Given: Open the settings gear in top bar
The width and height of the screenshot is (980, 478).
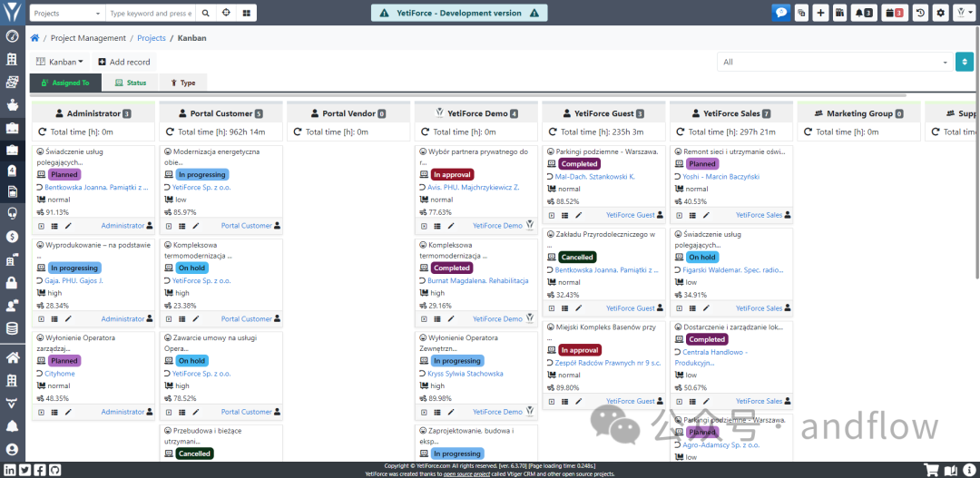Looking at the screenshot, I should (x=941, y=13).
